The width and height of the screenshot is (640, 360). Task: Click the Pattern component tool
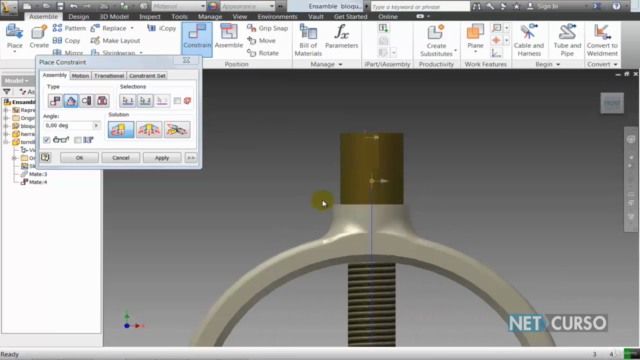click(x=69, y=28)
